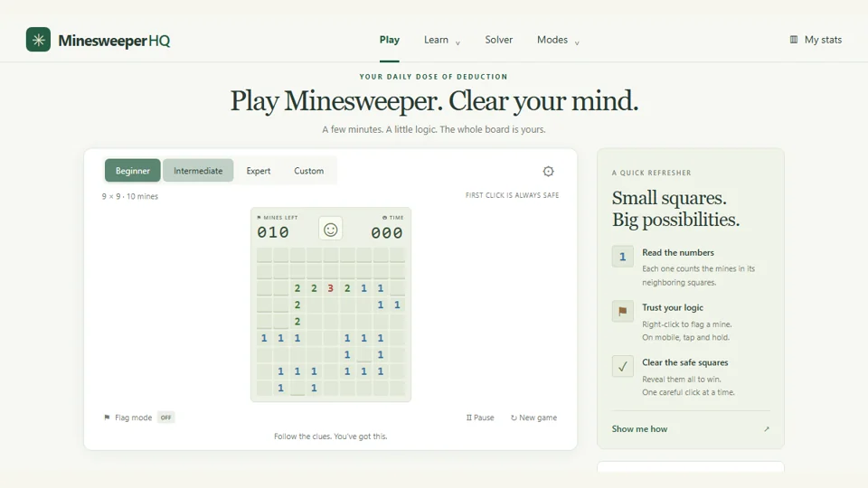Select the Beginner difficulty
The width and height of the screenshot is (868, 488).
coord(133,171)
